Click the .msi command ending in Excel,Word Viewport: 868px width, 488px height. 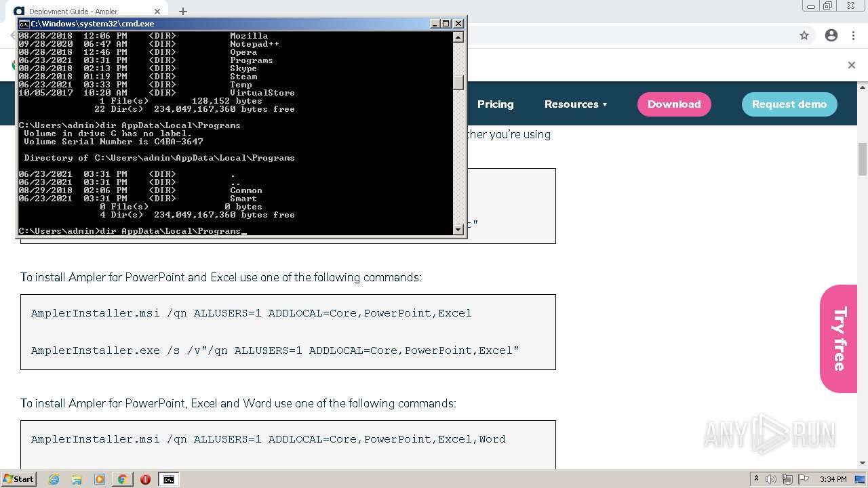coord(269,439)
